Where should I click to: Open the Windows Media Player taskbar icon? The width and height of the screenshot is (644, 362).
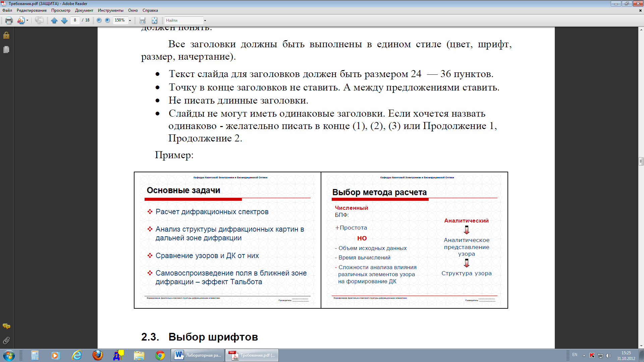pos(55,355)
